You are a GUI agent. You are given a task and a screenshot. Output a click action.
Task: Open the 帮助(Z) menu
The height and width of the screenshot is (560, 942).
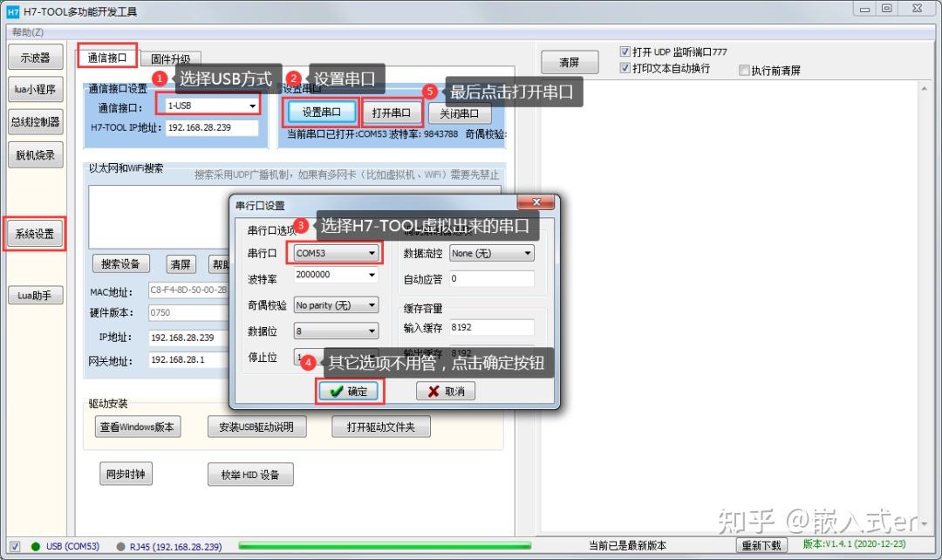point(26,31)
